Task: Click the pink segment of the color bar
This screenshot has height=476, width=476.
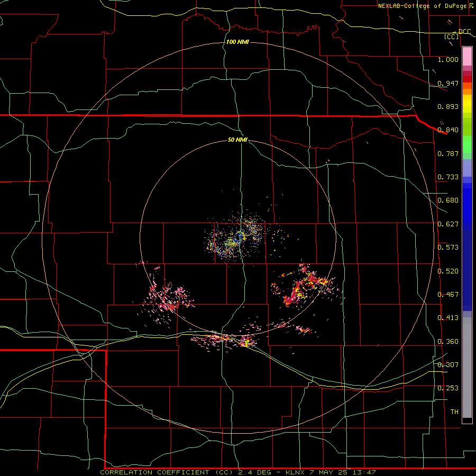Action: click(x=467, y=57)
